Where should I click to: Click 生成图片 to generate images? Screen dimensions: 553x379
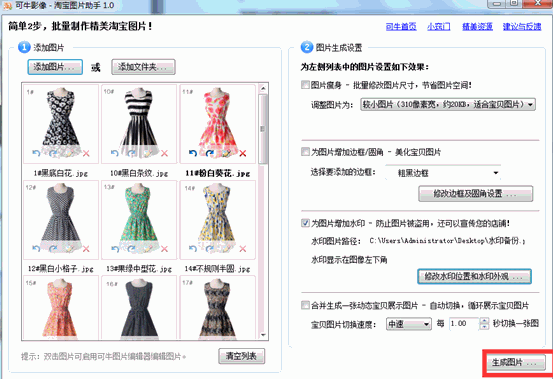pos(516,362)
